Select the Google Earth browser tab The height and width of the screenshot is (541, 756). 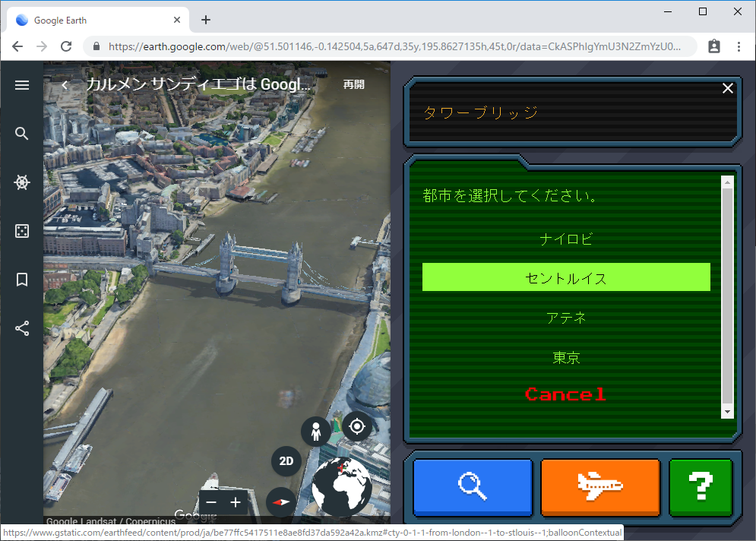point(98,20)
